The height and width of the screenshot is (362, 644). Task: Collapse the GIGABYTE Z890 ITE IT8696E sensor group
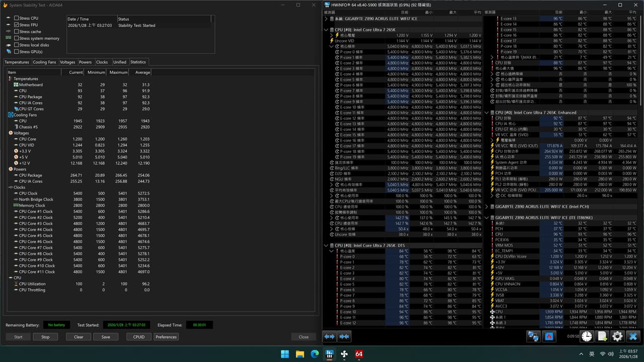(487, 218)
